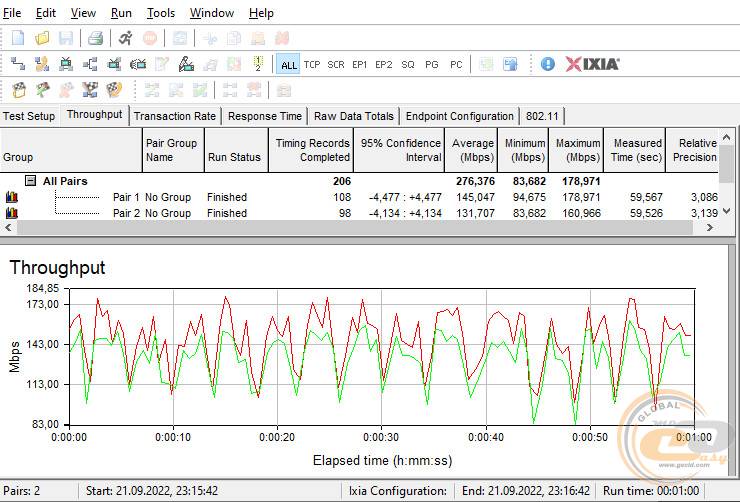Viewport: 740px width, 502px height.
Task: Collapse the All Pairs group
Action: click(31, 180)
